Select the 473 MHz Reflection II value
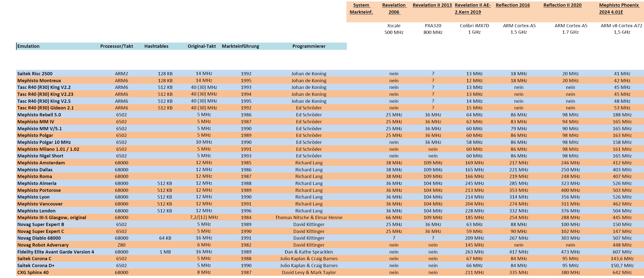Screen dimensions: 644x278 point(570,252)
